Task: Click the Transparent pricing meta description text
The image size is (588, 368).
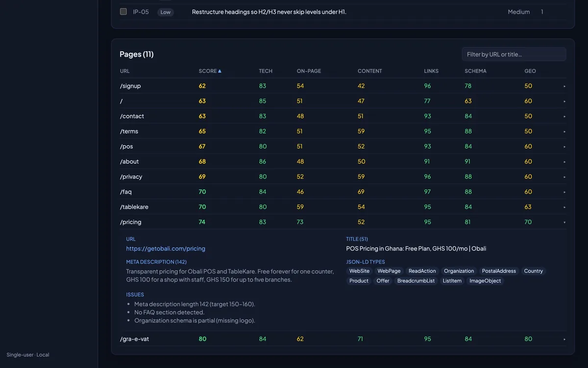Action: tap(230, 276)
